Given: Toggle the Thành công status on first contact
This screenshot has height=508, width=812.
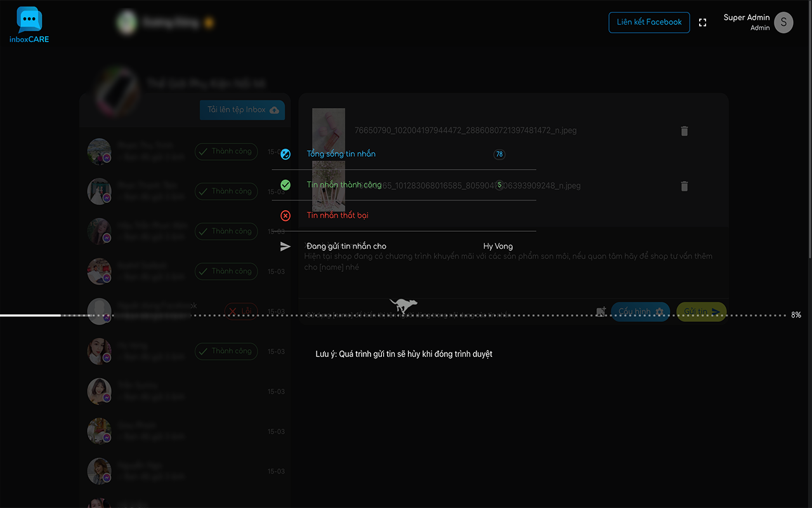Looking at the screenshot, I should (x=226, y=151).
